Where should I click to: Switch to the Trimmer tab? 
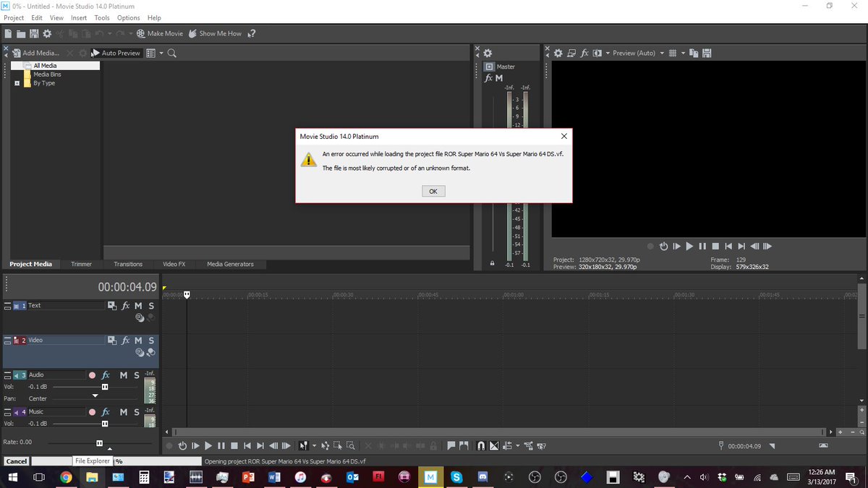coord(82,264)
